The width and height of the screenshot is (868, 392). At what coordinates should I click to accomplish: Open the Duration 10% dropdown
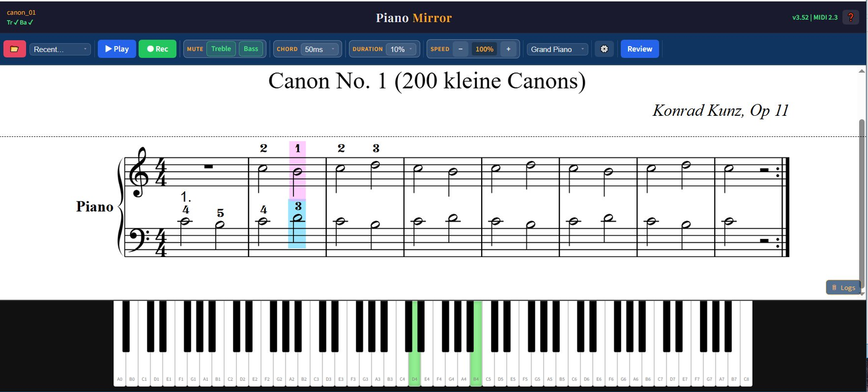point(402,49)
